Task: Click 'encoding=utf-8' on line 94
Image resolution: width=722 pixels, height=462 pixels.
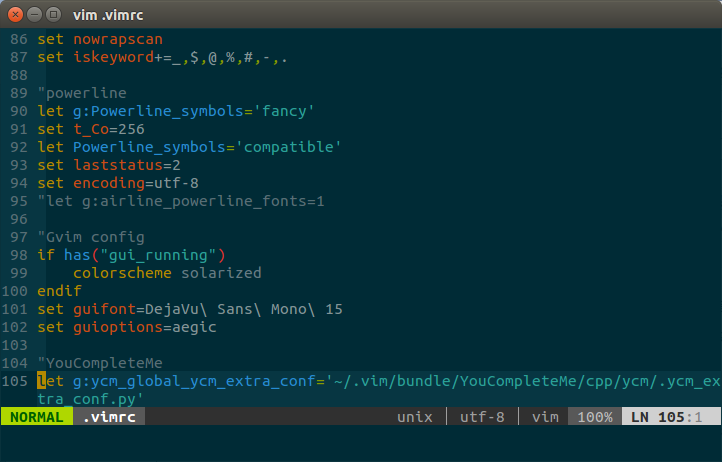Action: point(136,183)
